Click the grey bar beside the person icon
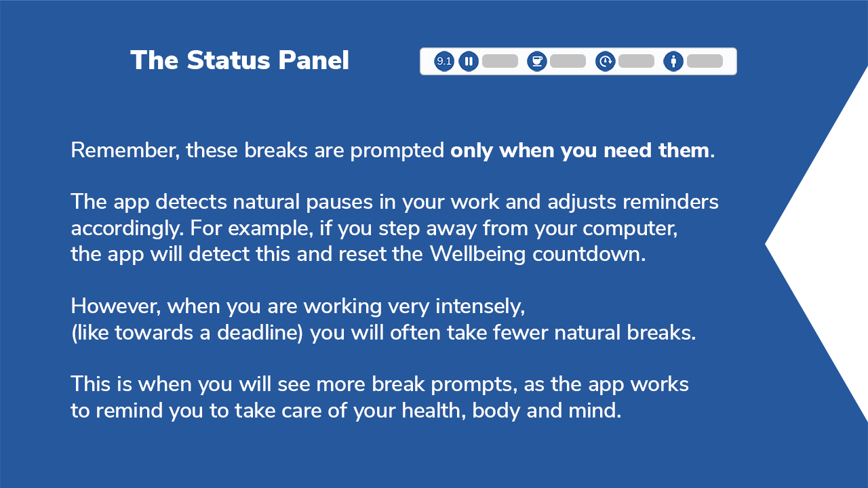This screenshot has height=488, width=868. click(705, 62)
